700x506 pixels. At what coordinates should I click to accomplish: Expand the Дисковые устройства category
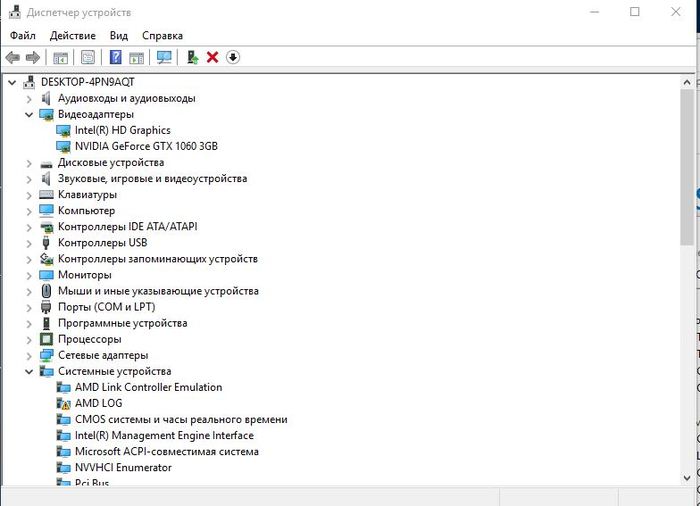coord(29,163)
